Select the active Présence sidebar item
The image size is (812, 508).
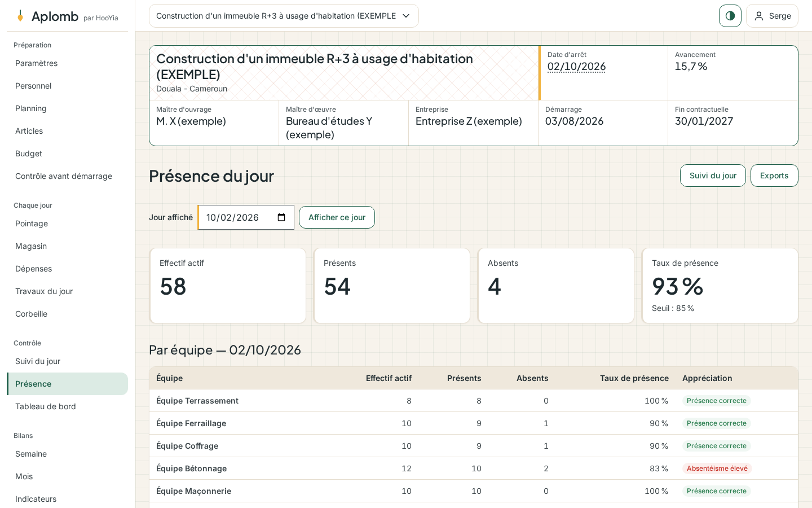(x=67, y=384)
